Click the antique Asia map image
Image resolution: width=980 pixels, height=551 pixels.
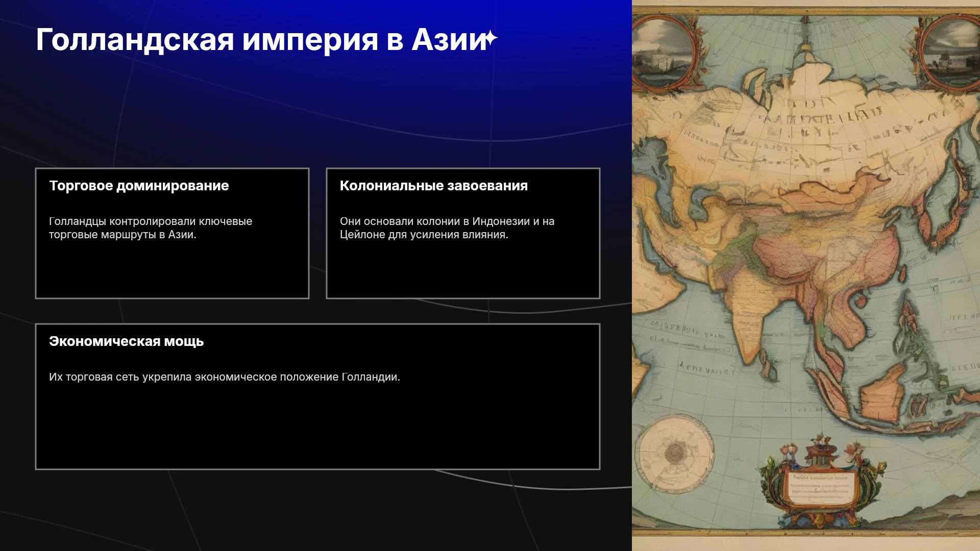click(x=806, y=275)
